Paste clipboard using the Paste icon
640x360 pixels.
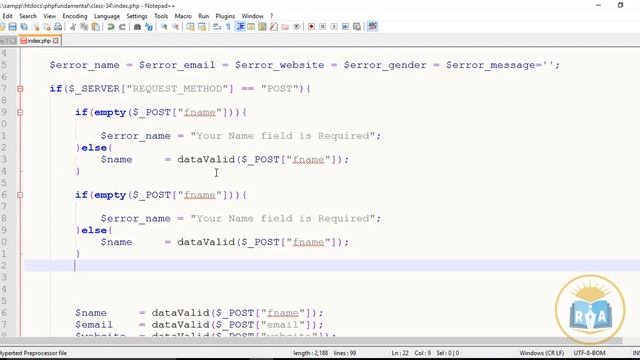(x=96, y=27)
